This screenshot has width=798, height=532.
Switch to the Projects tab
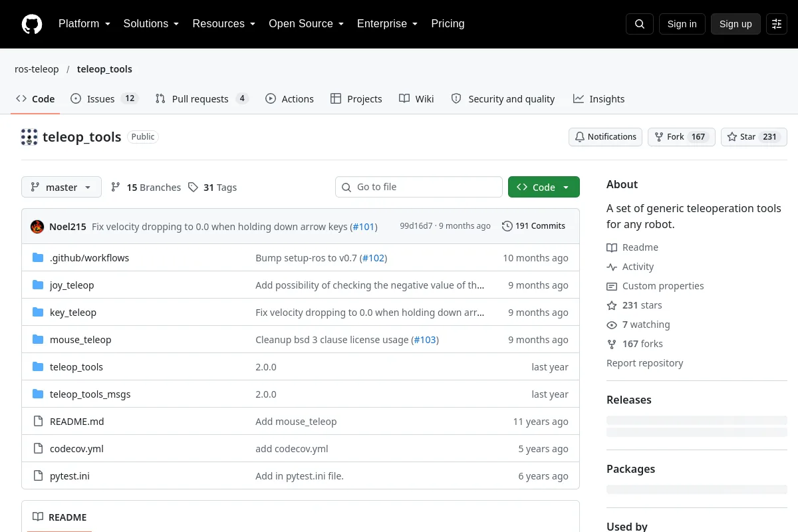pos(356,98)
